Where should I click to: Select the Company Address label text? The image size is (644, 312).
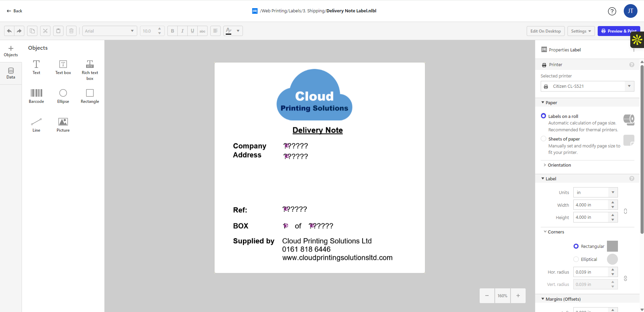tap(249, 151)
